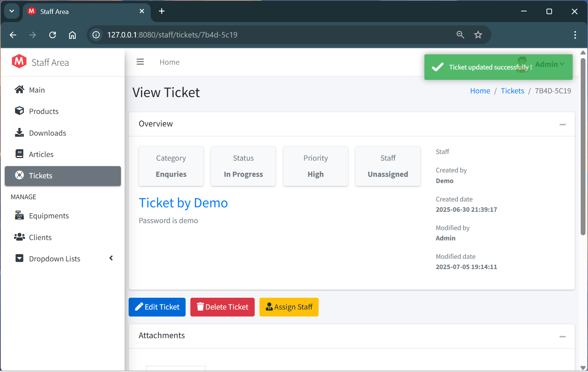Toggle the hamburger sidebar menu
The height and width of the screenshot is (372, 588).
[x=140, y=62]
